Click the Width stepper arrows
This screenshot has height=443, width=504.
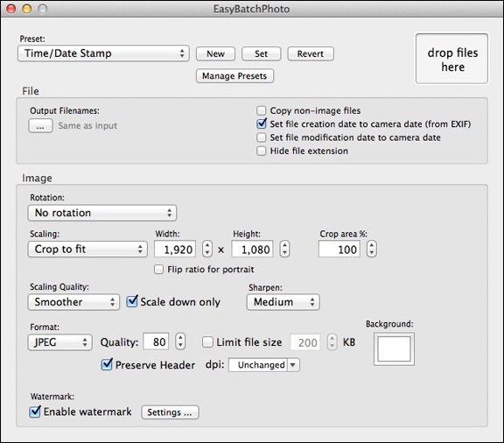pos(207,249)
